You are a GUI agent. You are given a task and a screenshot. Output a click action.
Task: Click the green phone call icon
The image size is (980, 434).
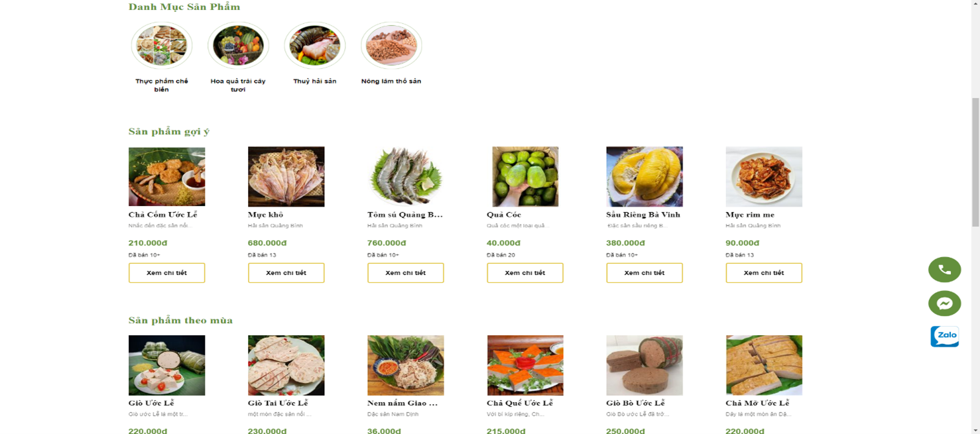pyautogui.click(x=944, y=270)
